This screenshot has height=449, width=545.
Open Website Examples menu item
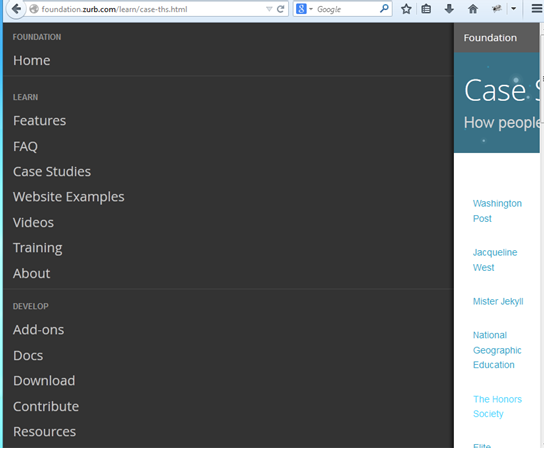point(68,197)
